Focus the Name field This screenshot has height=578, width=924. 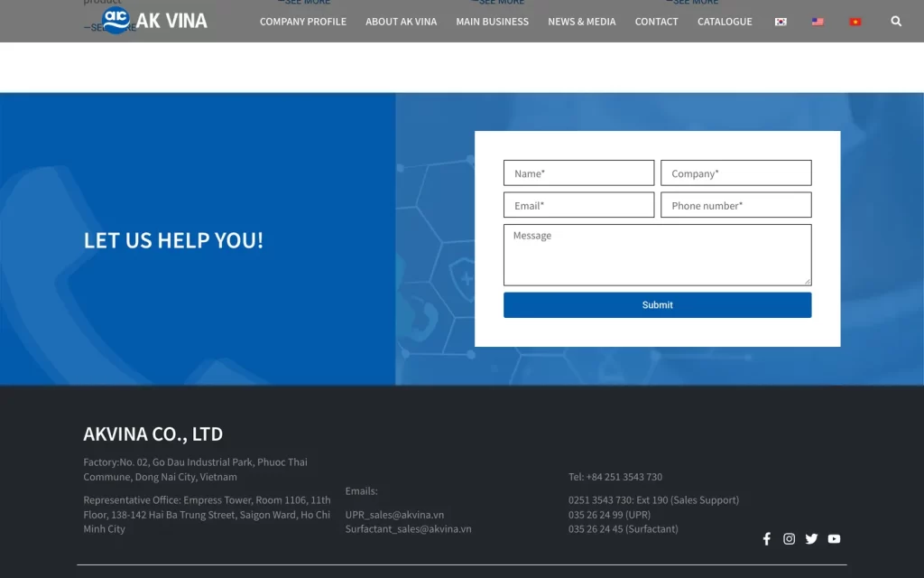578,172
